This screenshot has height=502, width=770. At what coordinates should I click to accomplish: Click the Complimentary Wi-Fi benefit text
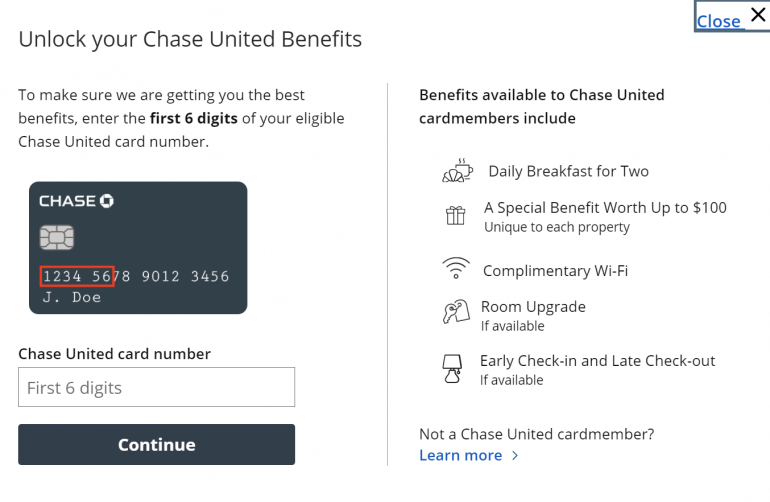point(555,271)
